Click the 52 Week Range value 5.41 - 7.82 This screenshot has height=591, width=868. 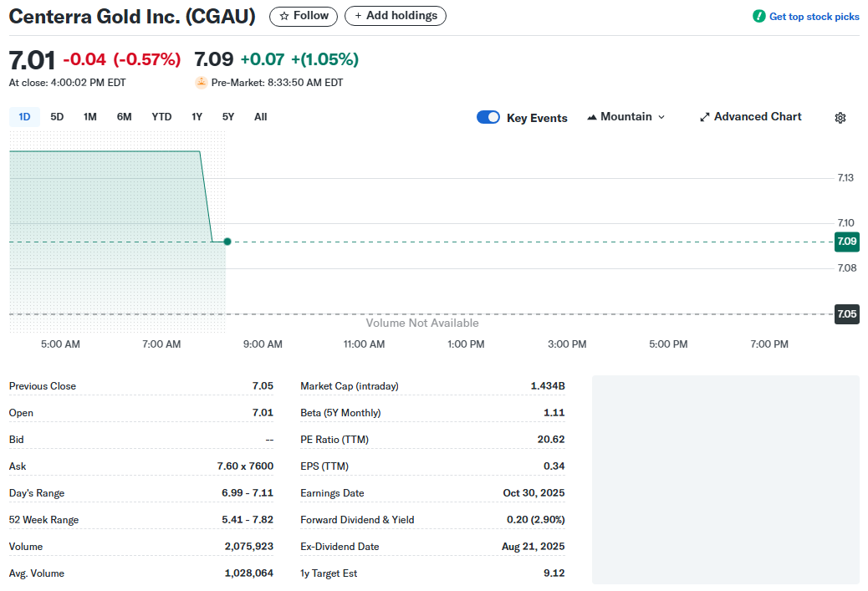pyautogui.click(x=248, y=519)
